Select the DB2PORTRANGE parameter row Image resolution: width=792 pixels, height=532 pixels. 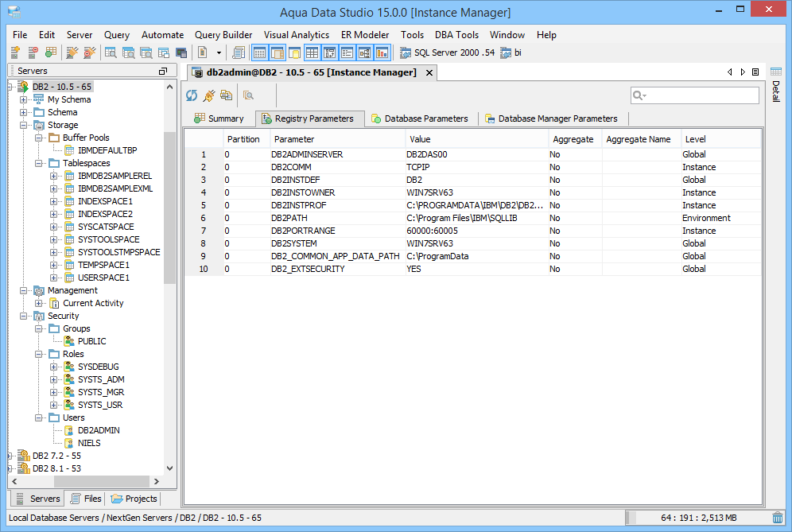click(x=473, y=231)
